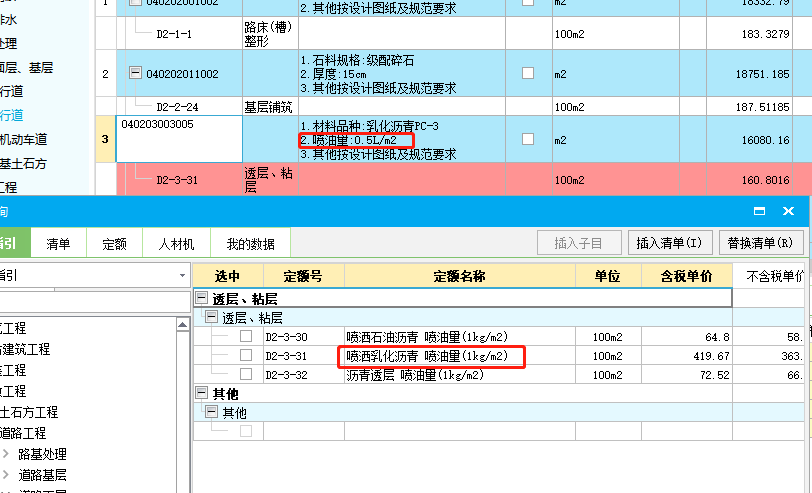This screenshot has width=812, height=493.
Task: Collapse the nested 其他 subgroup
Action: pyautogui.click(x=211, y=412)
